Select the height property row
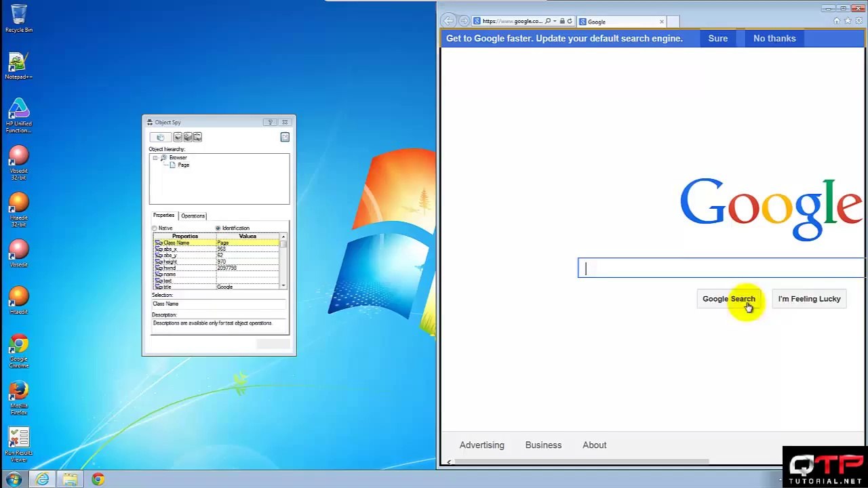 [216, 262]
